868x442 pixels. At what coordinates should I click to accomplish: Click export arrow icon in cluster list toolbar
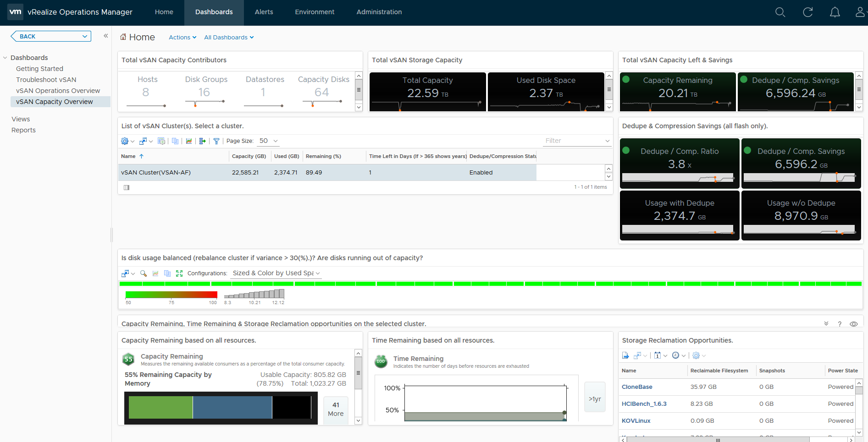click(x=202, y=141)
